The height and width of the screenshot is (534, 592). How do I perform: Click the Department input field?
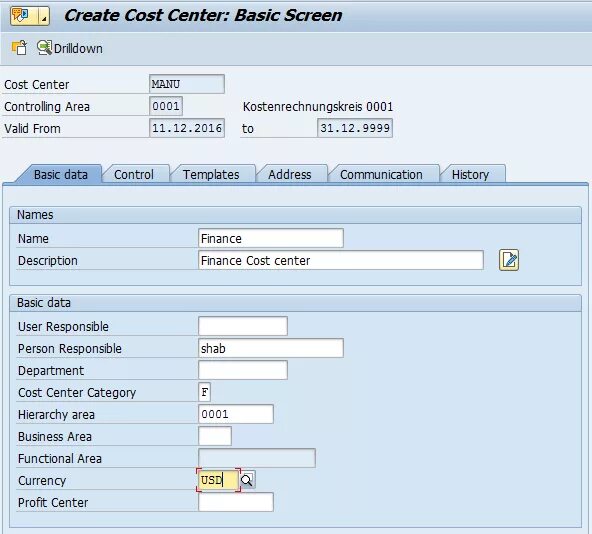(243, 370)
